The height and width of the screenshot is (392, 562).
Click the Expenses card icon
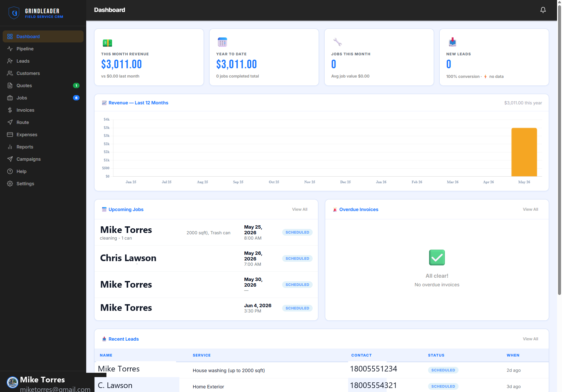(x=10, y=135)
